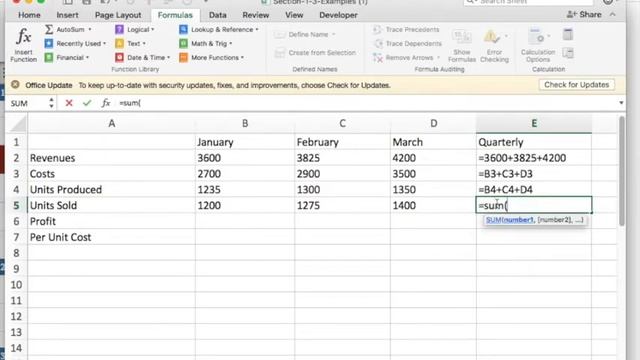The height and width of the screenshot is (360, 640).
Task: Click the Create from Selection icon
Action: [x=280, y=53]
